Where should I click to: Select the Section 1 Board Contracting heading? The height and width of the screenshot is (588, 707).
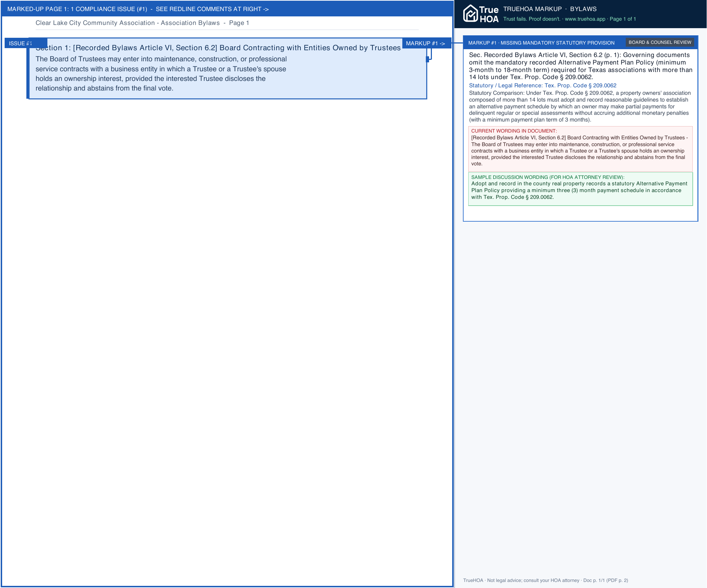pos(218,48)
